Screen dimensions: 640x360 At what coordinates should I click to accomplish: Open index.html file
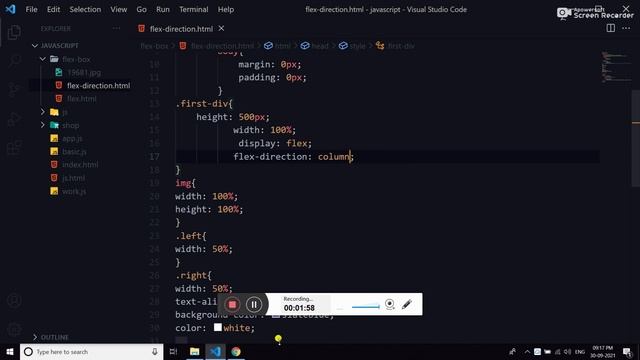pos(80,164)
